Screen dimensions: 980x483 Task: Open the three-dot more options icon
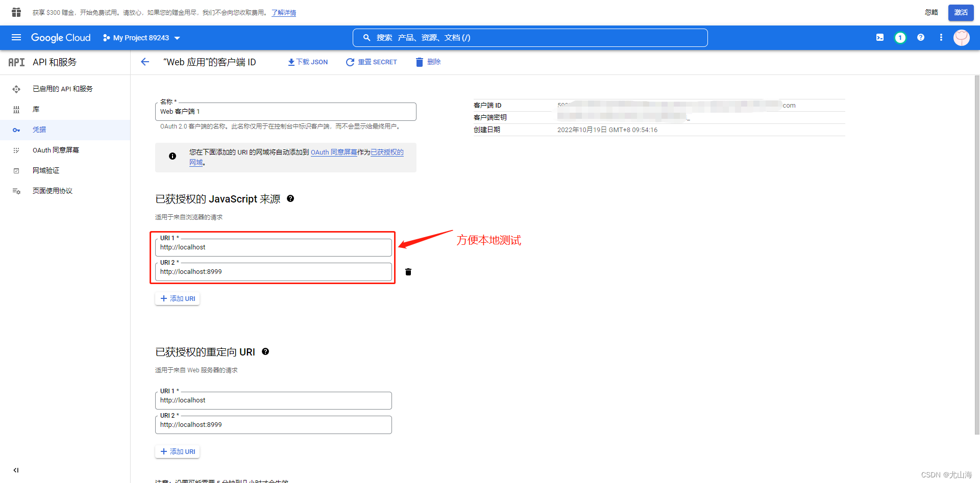[941, 37]
